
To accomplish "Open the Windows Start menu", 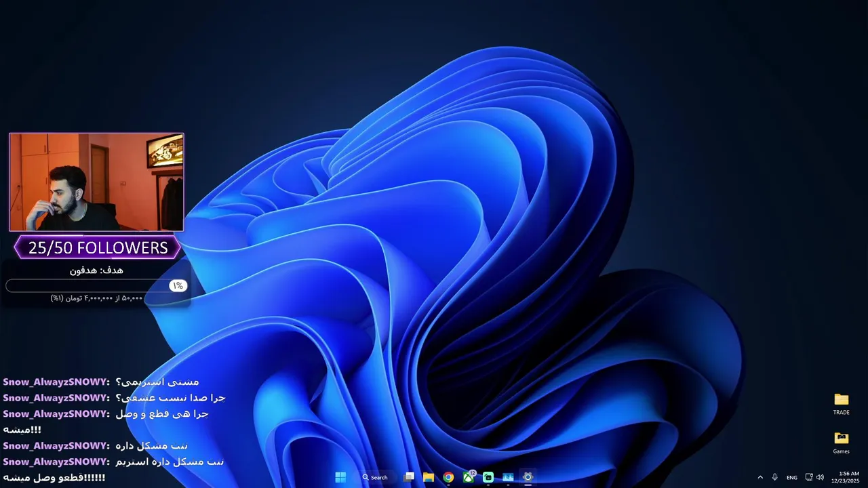I will click(340, 477).
